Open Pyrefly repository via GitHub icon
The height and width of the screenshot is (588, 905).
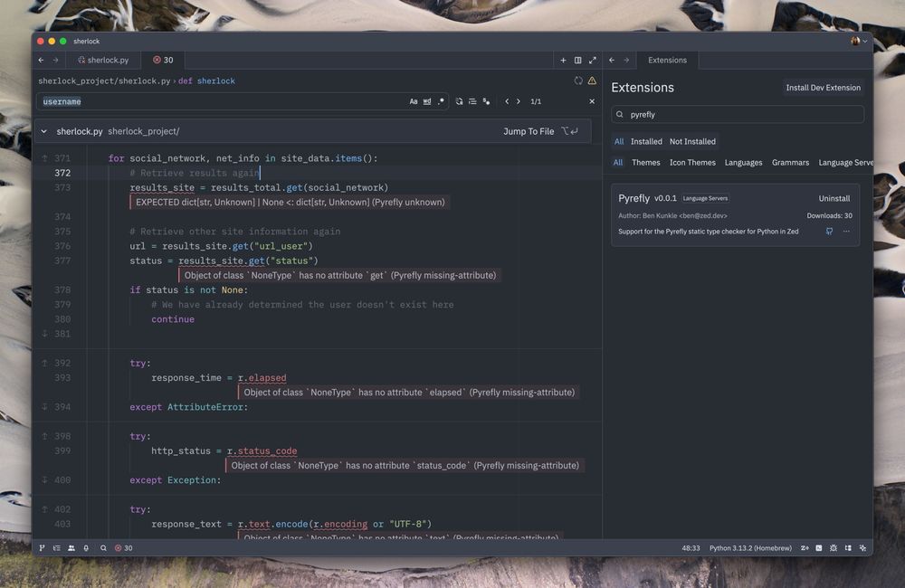click(829, 232)
